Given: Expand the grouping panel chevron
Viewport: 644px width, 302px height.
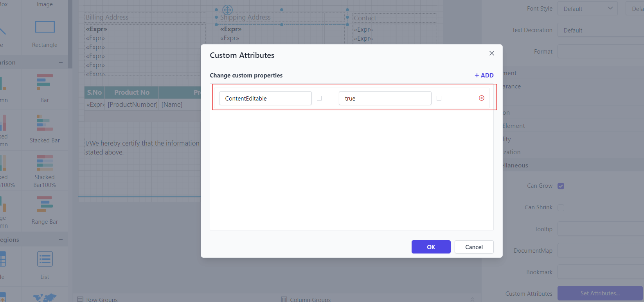Looking at the screenshot, I should point(472,299).
